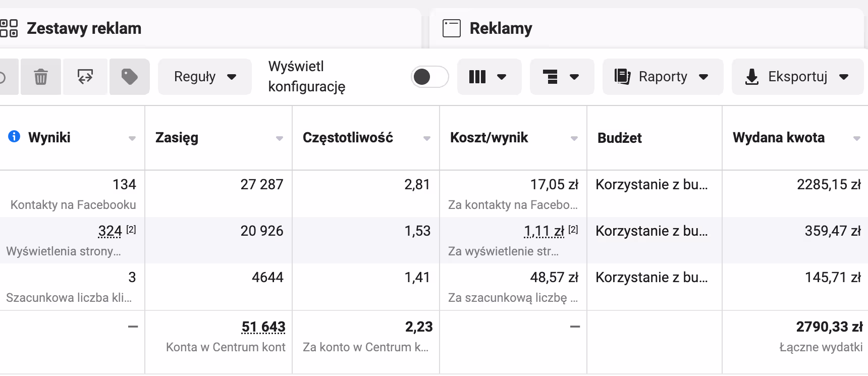Open the Koszt/wynik column header arrow
The image size is (868, 376).
point(574,138)
